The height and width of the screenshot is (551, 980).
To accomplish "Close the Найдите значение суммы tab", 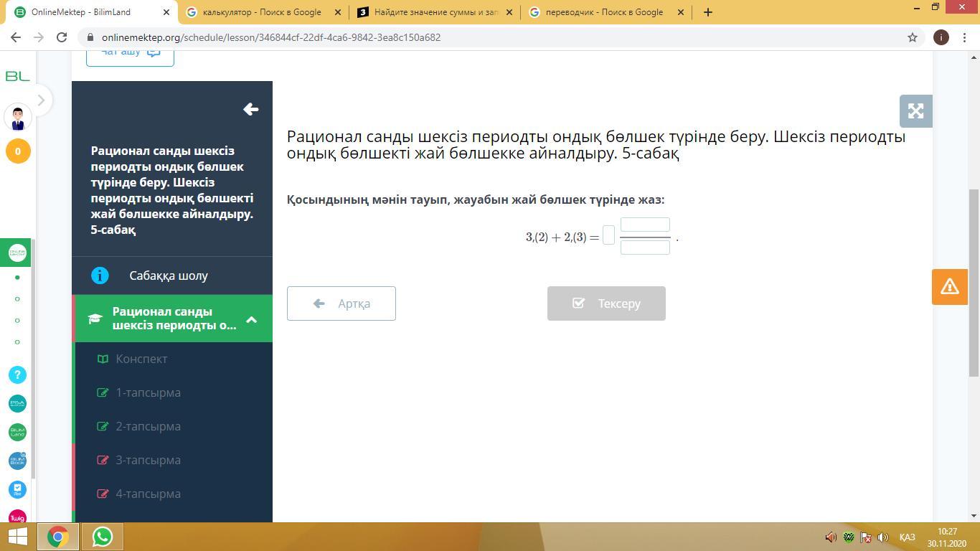I will tap(509, 12).
